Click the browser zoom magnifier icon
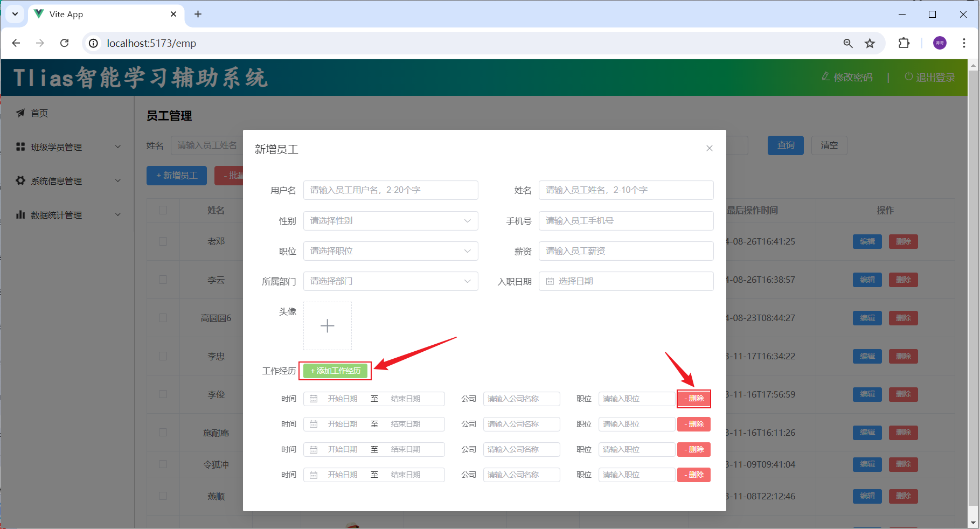Screen dimensions: 980x529 tap(847, 43)
